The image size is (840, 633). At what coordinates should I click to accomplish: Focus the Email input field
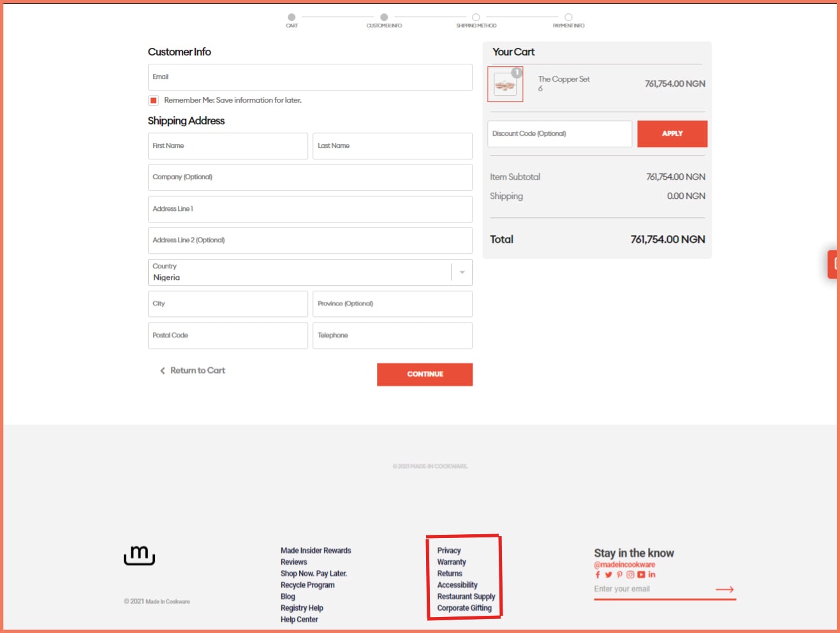point(310,77)
